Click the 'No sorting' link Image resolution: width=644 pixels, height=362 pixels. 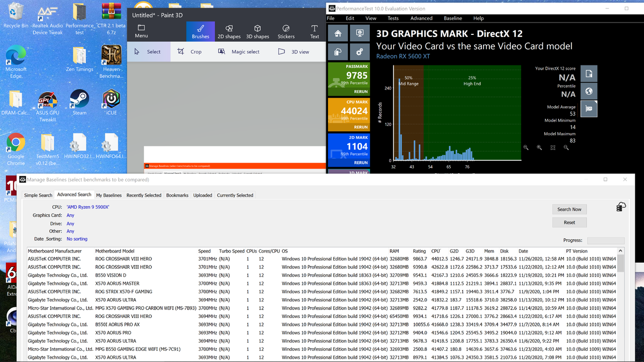pos(77,239)
